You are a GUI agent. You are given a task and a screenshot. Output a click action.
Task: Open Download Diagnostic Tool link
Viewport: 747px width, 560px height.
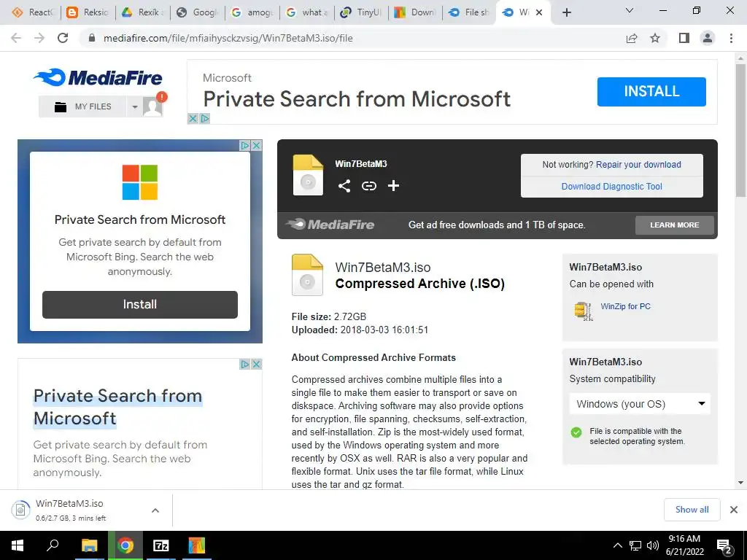[611, 187]
